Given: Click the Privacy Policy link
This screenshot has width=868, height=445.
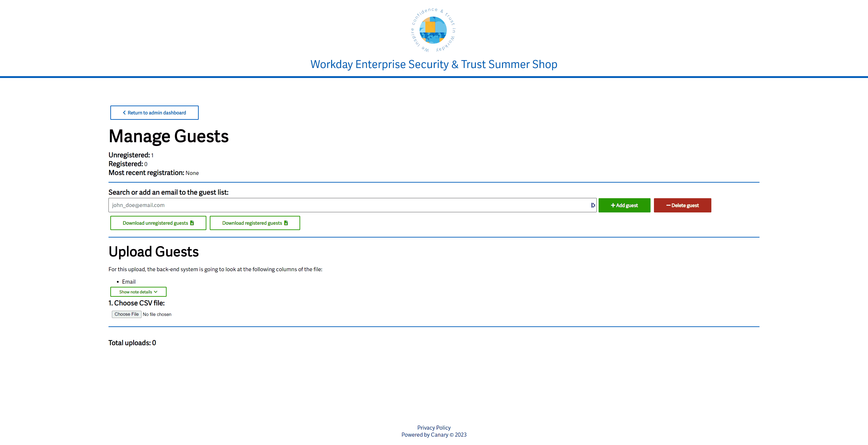Looking at the screenshot, I should coord(434,427).
